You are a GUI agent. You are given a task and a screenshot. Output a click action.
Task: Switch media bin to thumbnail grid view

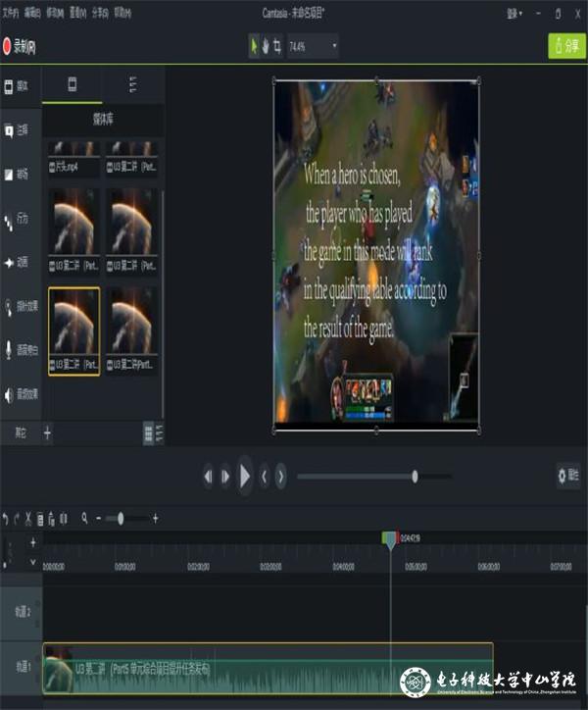pyautogui.click(x=148, y=433)
